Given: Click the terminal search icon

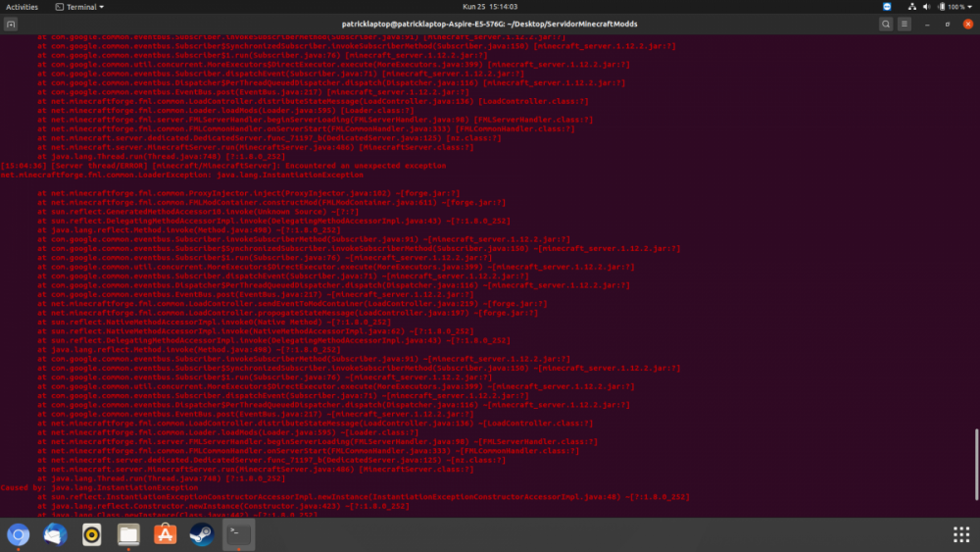Looking at the screenshot, I should tap(886, 24).
